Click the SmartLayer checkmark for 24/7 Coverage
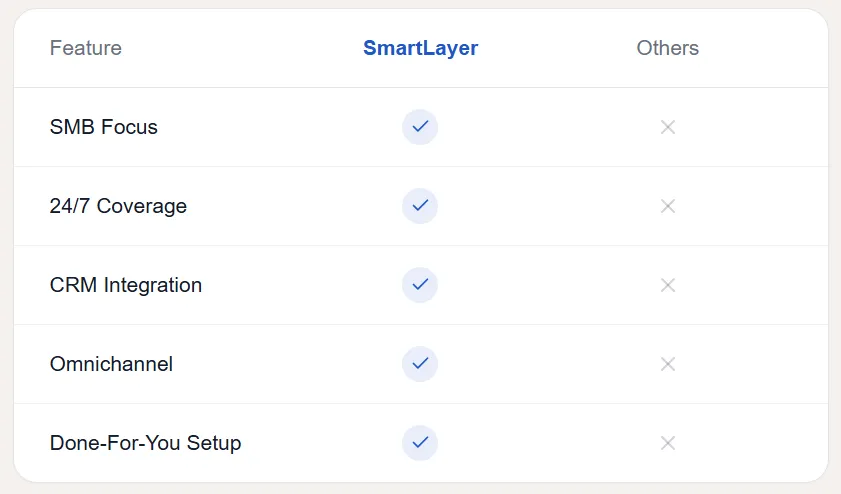Viewport: 841px width, 494px height. 420,206
